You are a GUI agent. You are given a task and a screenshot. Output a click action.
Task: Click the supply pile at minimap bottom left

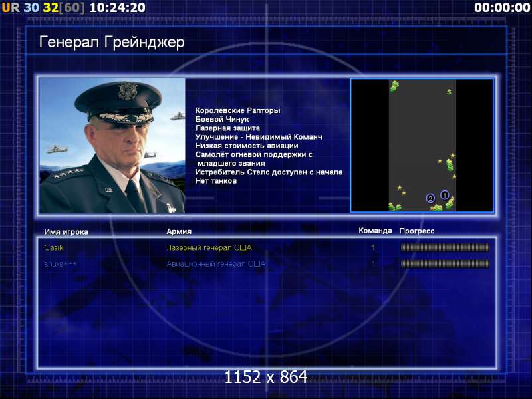(394, 207)
